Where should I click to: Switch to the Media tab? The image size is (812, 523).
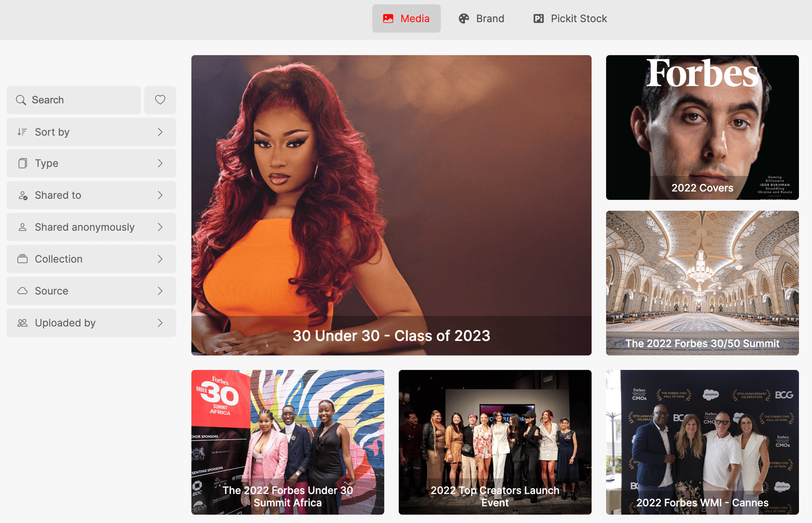(406, 19)
